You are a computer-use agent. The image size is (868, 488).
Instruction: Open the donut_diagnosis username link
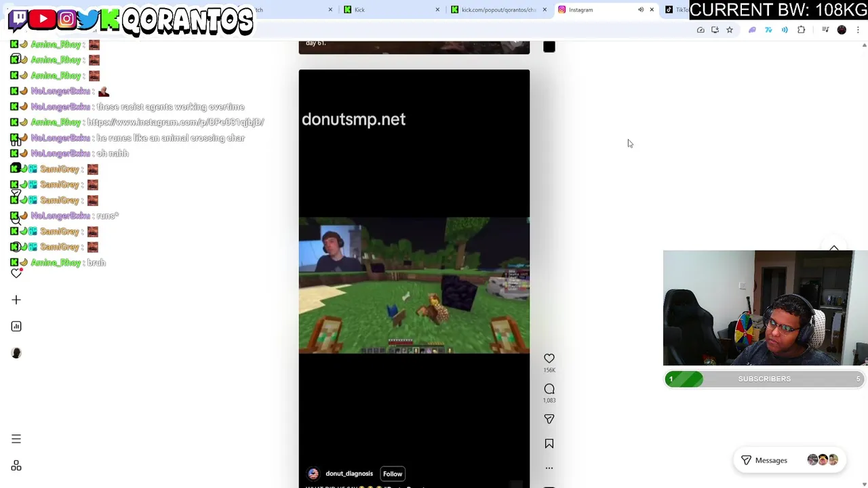pyautogui.click(x=349, y=474)
